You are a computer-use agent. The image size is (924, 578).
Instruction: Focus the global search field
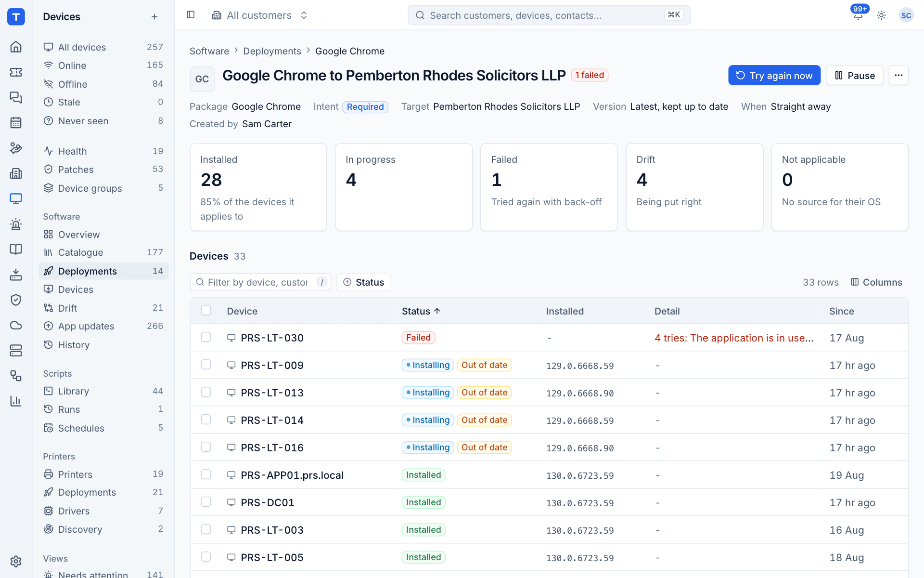tap(549, 15)
